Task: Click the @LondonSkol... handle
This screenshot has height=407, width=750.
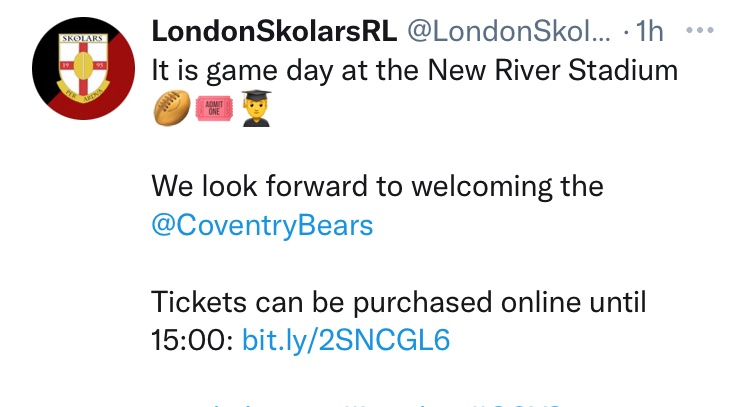Action: tap(509, 32)
